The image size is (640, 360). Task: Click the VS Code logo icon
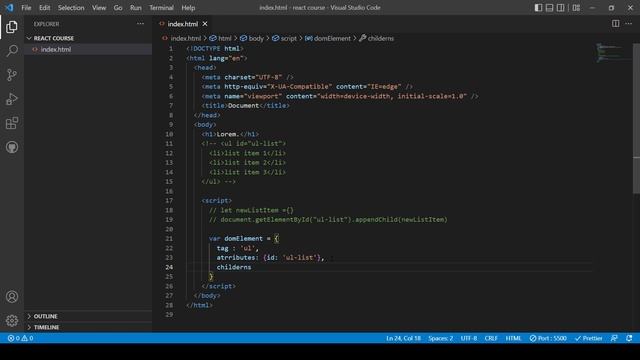[x=9, y=7]
